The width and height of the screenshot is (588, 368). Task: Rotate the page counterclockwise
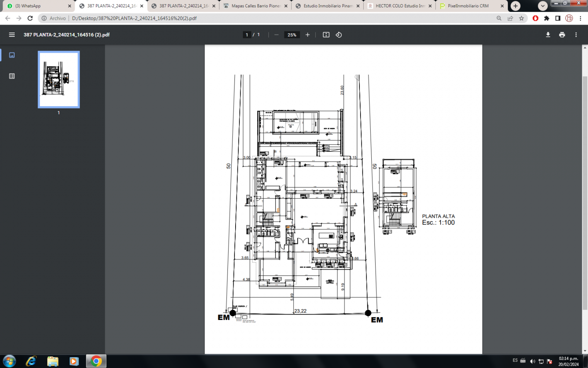pyautogui.click(x=339, y=35)
